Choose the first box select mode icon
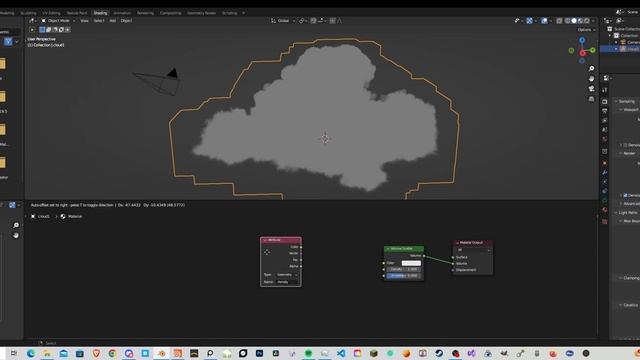 (42, 29)
